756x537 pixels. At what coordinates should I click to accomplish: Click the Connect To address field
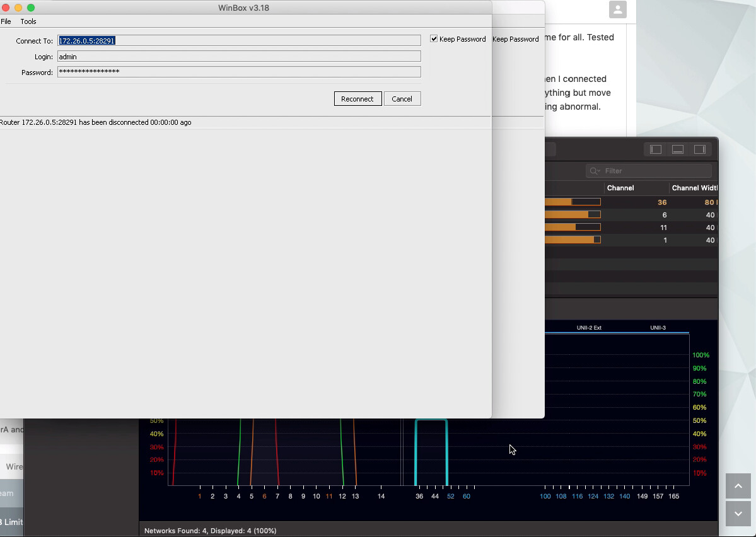pos(239,40)
